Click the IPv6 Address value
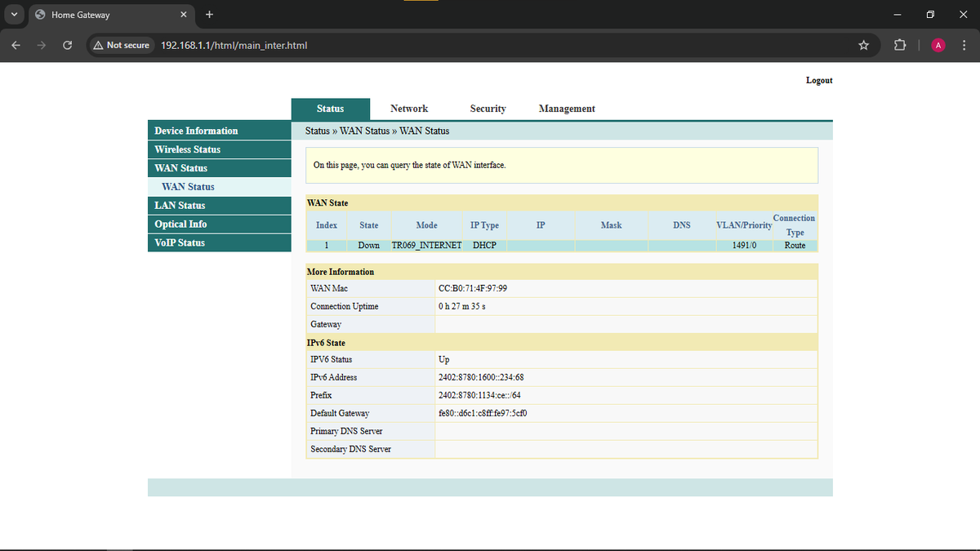 [481, 377]
